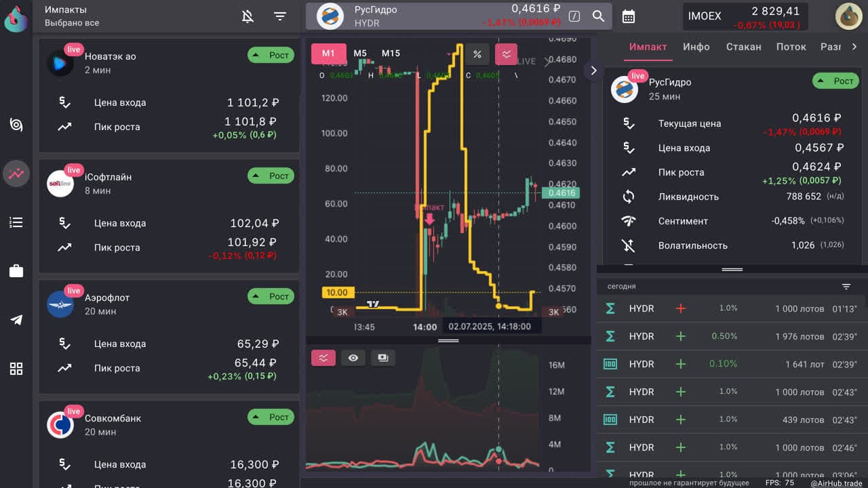This screenshot has width=868, height=488.
Task: Open the Telegram paper-plane sidebar icon
Action: (x=16, y=320)
